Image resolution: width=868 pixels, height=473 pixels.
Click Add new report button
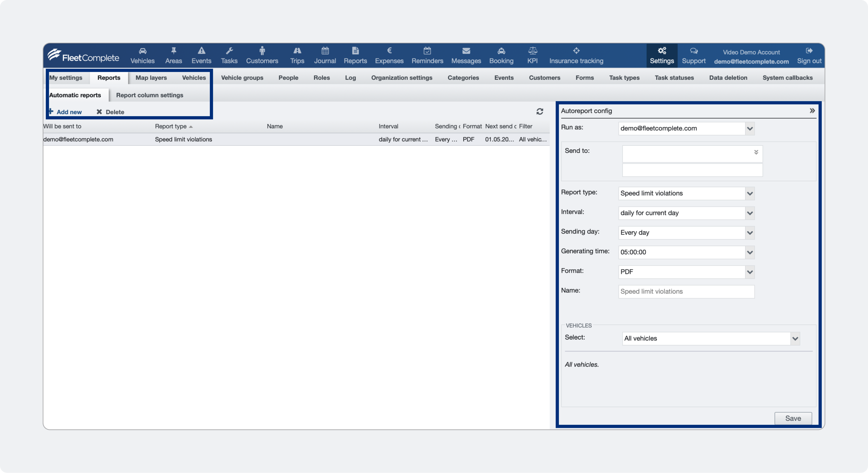(65, 112)
